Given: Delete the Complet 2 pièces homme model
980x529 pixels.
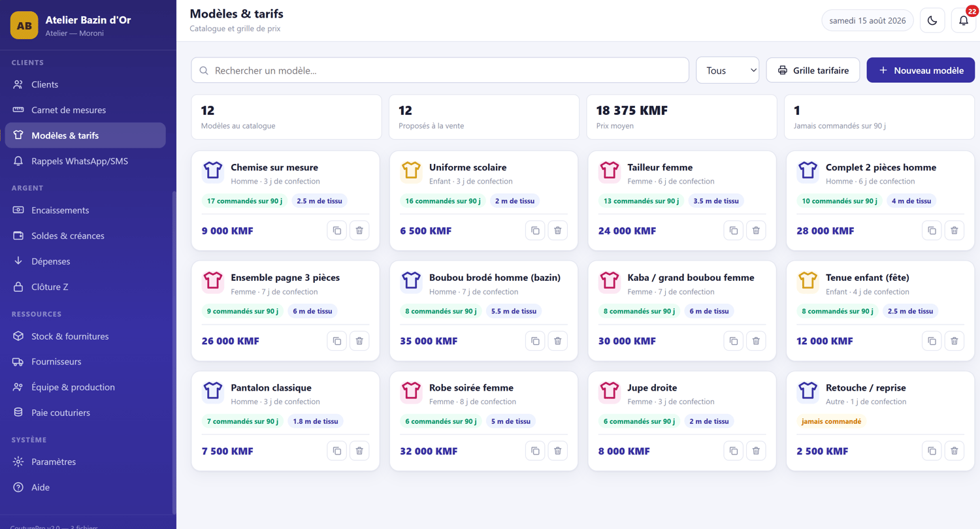Looking at the screenshot, I should click(954, 231).
